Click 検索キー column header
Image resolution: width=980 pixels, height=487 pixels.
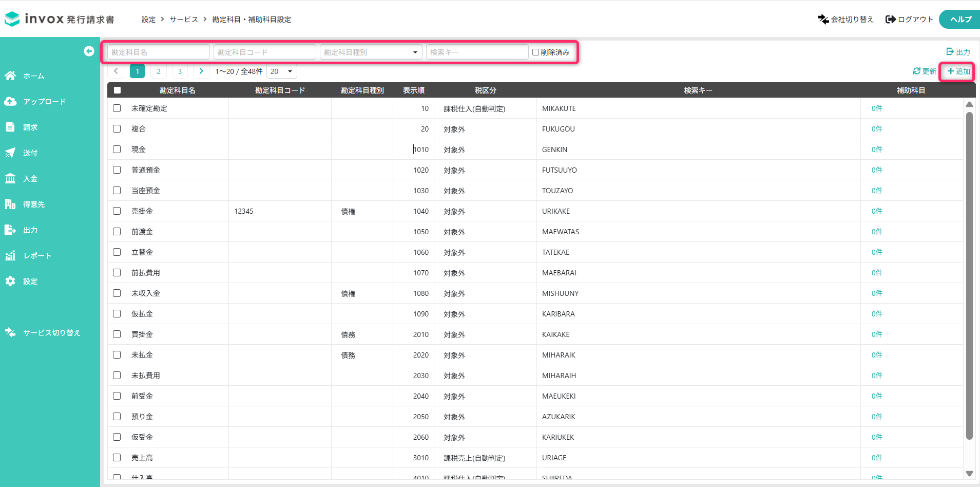(x=698, y=90)
